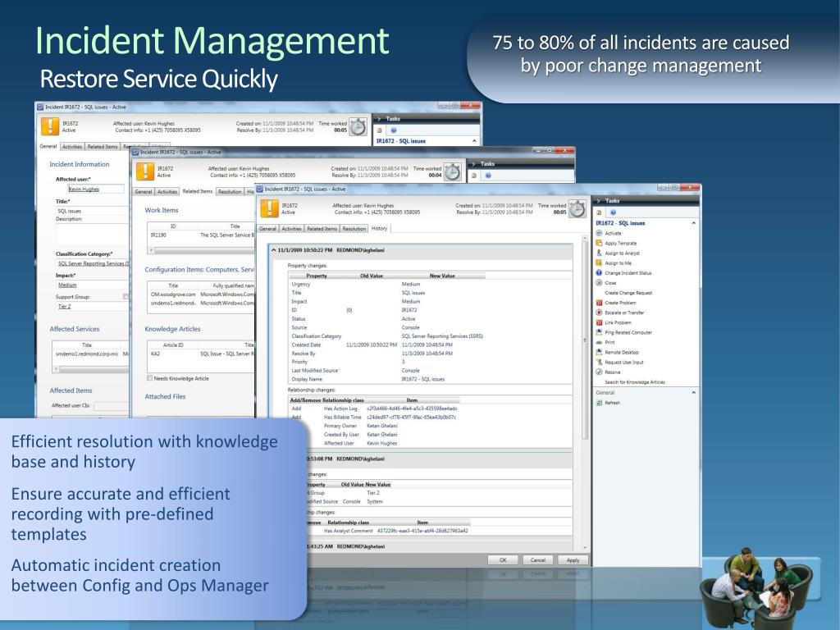Collapse the IR1672 - SQL issues group in the back window
The image size is (840, 630).
tap(474, 141)
